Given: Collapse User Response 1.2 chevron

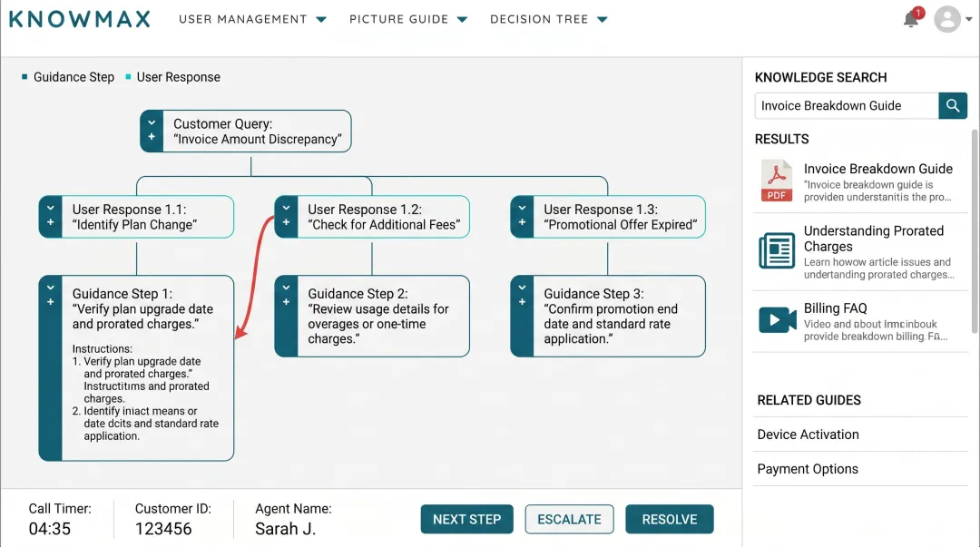Looking at the screenshot, I should click(x=286, y=208).
